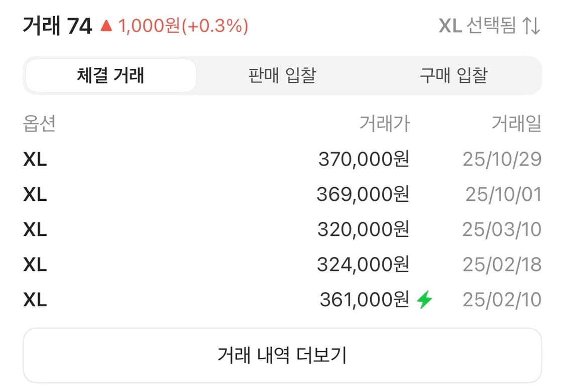Screen dimensions: 565x392
Task: Select the 체결 거래 tab
Action: click(111, 75)
